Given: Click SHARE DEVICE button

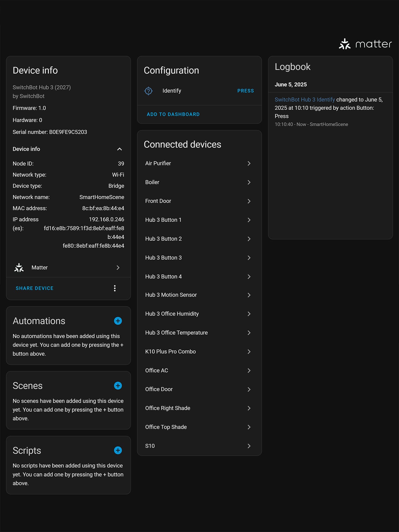Looking at the screenshot, I should pyautogui.click(x=35, y=288).
